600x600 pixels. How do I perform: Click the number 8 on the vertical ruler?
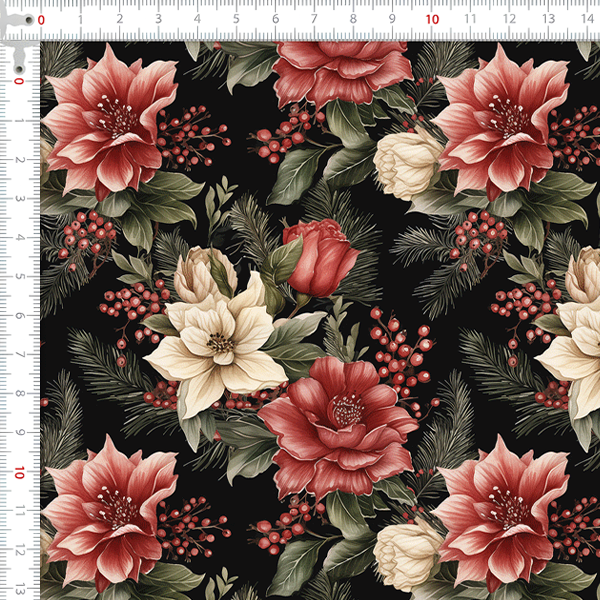(x=20, y=394)
